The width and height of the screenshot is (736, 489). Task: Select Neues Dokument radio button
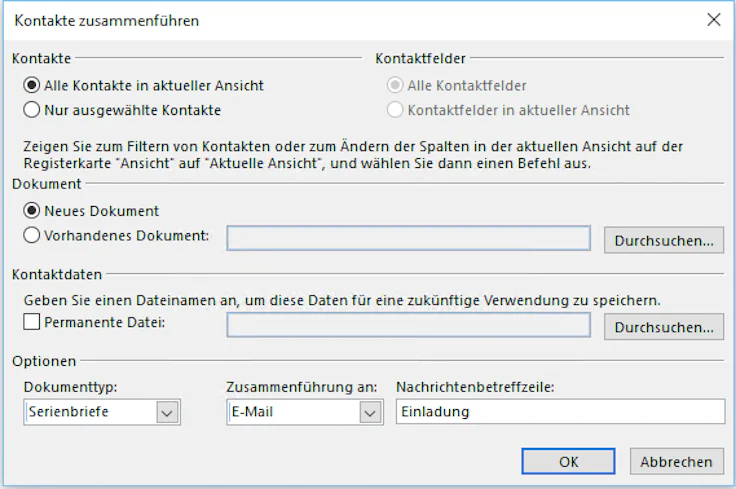click(31, 211)
